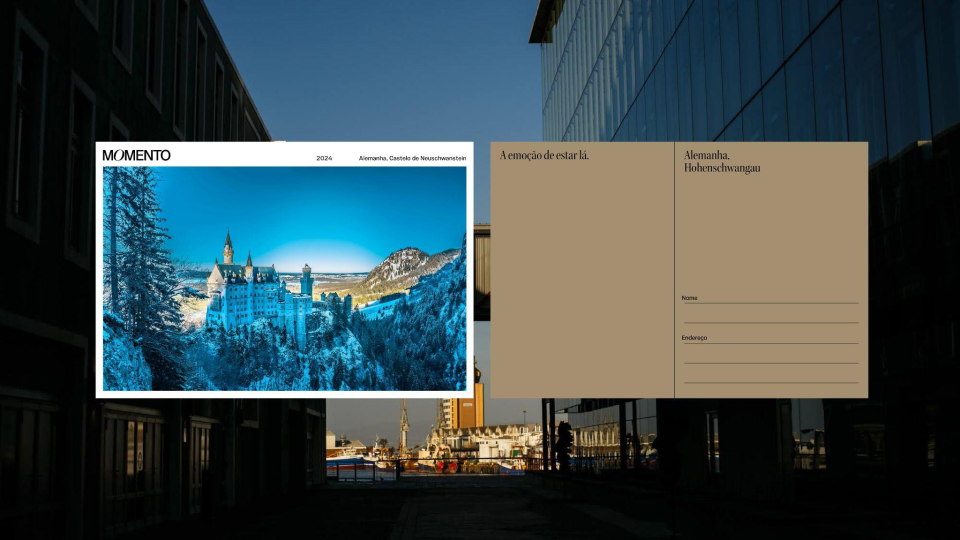Click the 'Alemanha, Castelo de Neuschwanstein' caption
This screenshot has height=540, width=960.
pos(412,158)
